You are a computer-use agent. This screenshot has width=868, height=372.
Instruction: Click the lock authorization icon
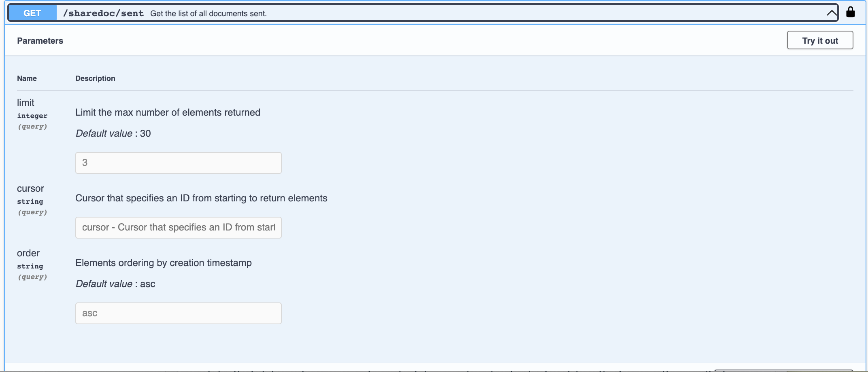pyautogui.click(x=850, y=12)
